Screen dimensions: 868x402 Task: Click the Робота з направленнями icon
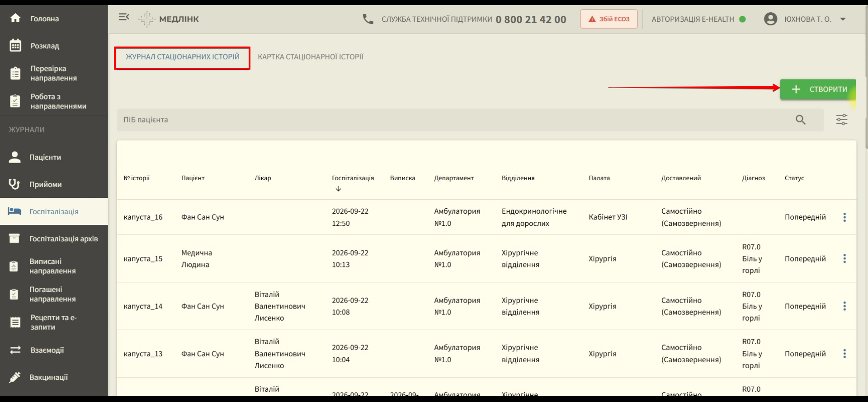click(x=15, y=101)
